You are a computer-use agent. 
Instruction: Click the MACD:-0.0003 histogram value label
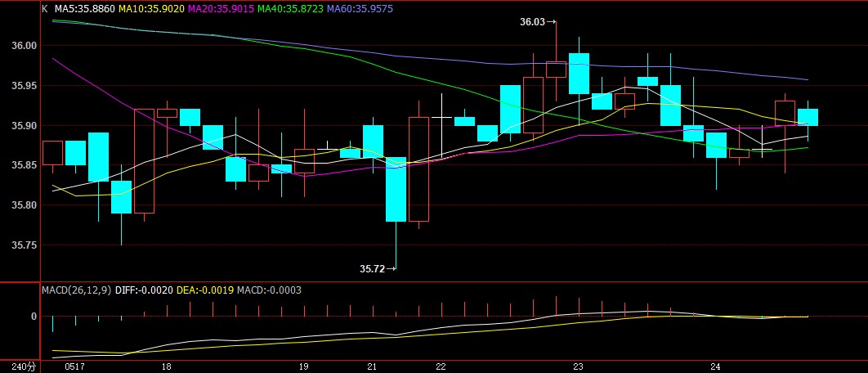[269, 290]
